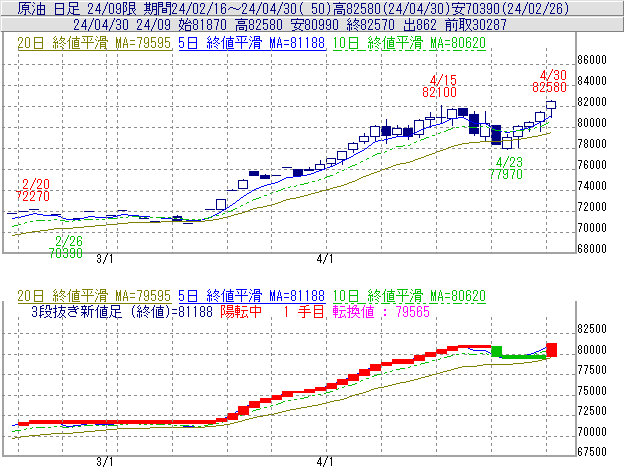Image resolution: width=624 pixels, height=475 pixels.
Task: Click the green reversal block in the lower chart
Action: click(496, 351)
